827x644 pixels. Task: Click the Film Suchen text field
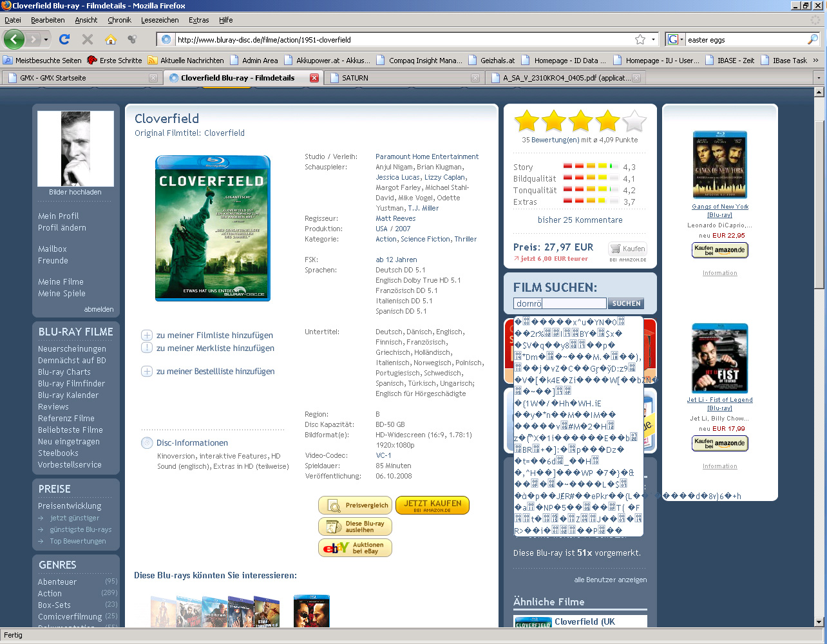pos(559,303)
